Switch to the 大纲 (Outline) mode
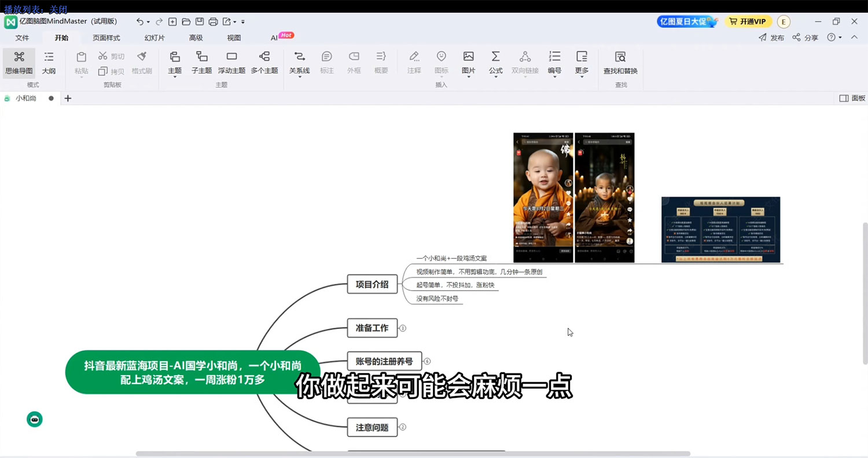This screenshot has width=868, height=458. click(49, 63)
